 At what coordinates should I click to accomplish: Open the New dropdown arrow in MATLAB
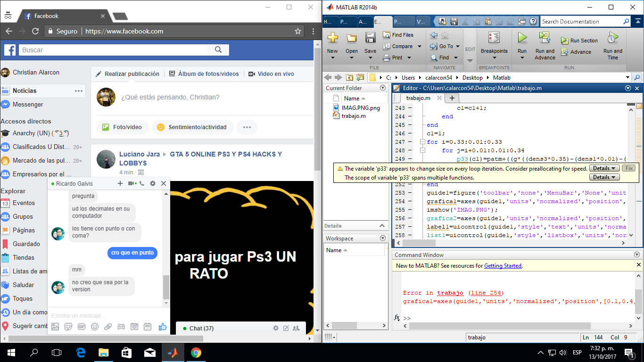click(332, 58)
